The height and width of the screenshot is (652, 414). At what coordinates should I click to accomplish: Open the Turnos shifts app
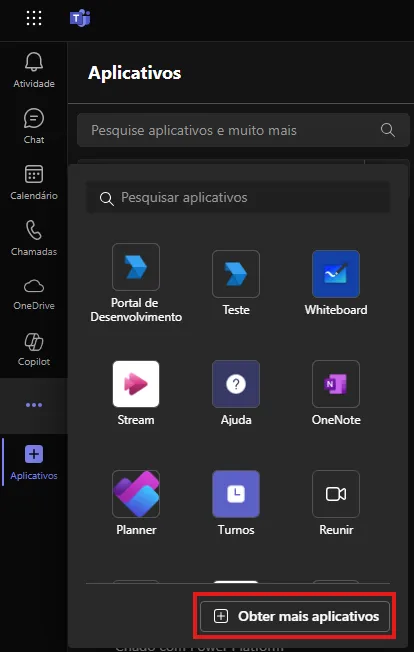pyautogui.click(x=236, y=503)
